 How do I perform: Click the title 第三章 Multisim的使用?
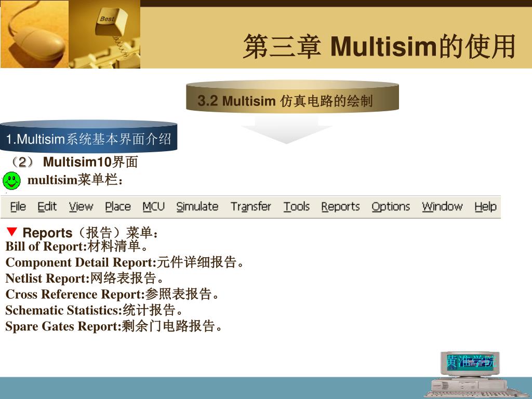coord(379,46)
